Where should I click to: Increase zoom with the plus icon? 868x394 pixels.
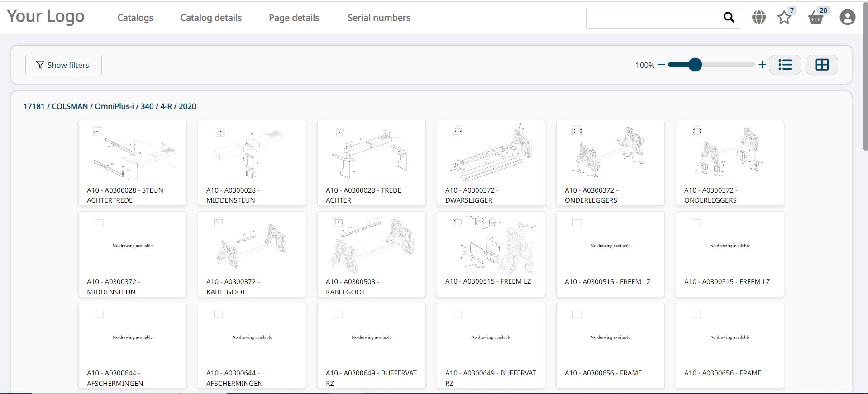coord(762,65)
